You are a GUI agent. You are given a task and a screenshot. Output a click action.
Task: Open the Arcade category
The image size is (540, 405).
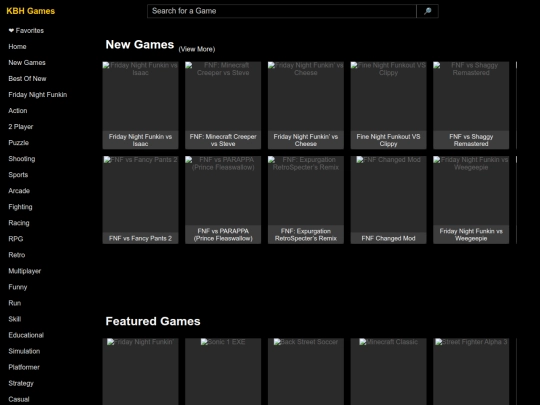tap(19, 191)
